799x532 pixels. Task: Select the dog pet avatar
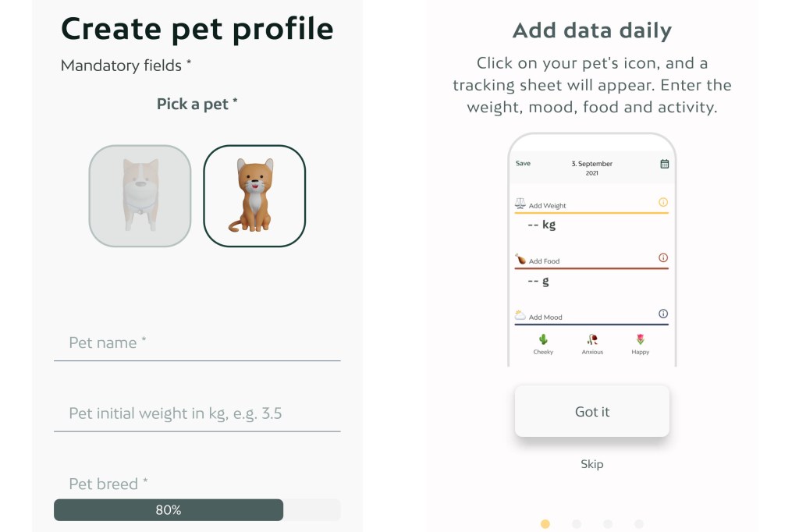[140, 197]
